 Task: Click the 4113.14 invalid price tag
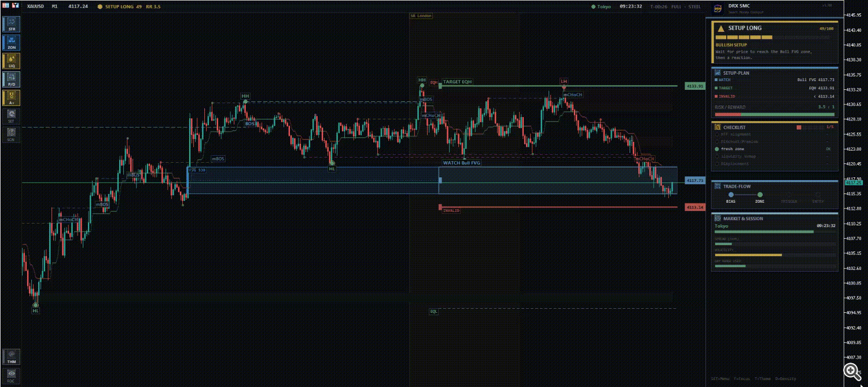[x=694, y=207]
